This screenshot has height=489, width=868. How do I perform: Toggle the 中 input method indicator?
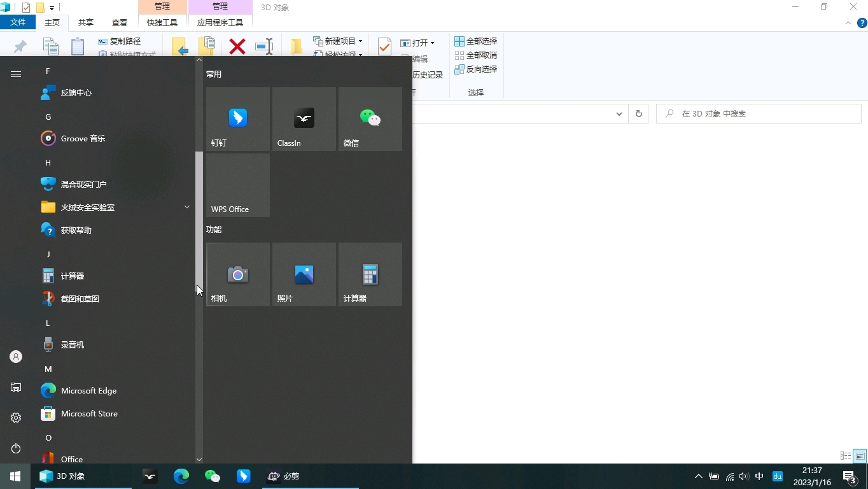(759, 476)
